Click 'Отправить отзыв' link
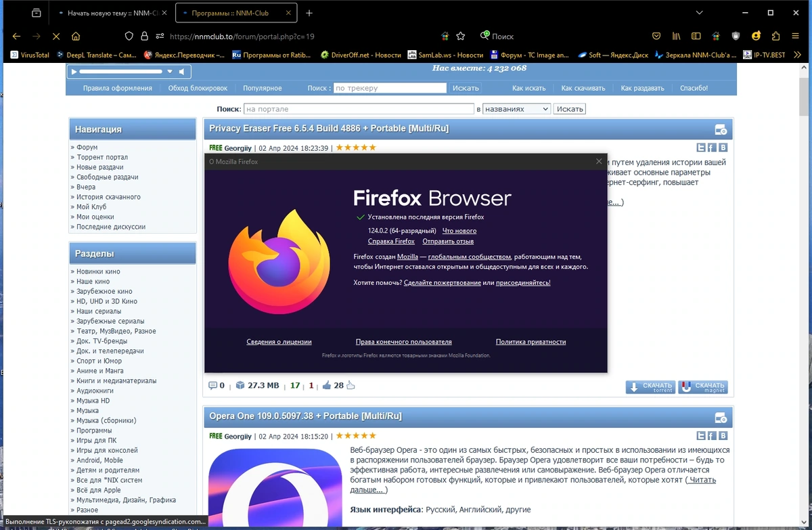This screenshot has height=530, width=812. [448, 241]
